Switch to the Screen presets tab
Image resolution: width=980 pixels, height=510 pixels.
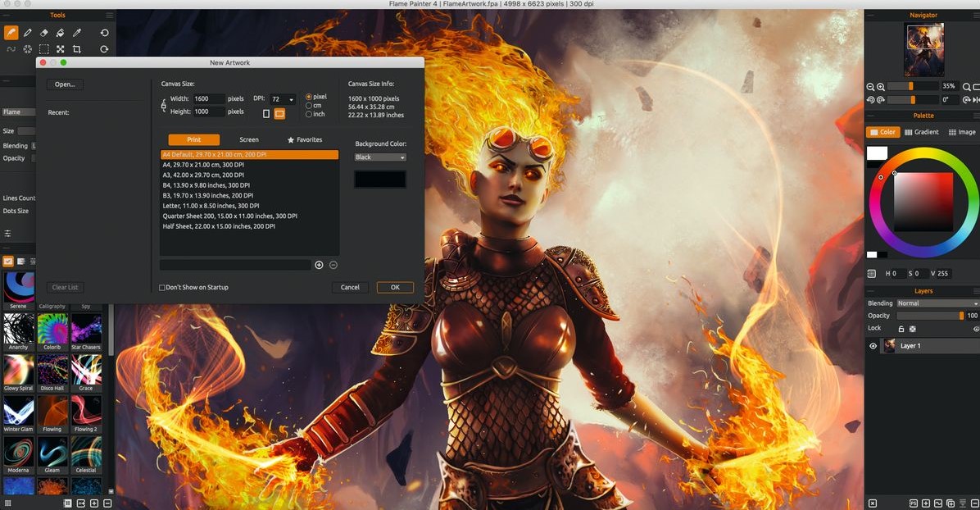tap(248, 139)
